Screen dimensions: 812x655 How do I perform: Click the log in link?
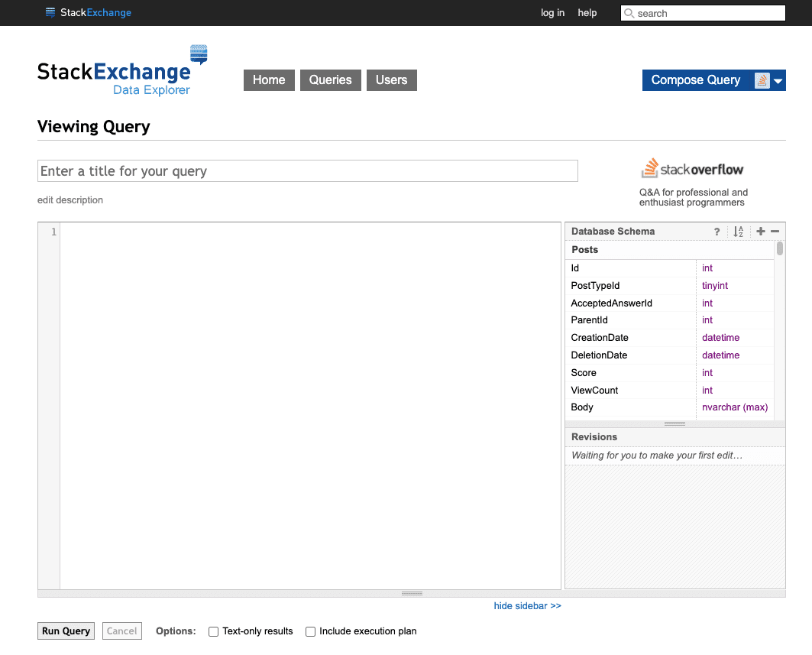[x=552, y=12]
